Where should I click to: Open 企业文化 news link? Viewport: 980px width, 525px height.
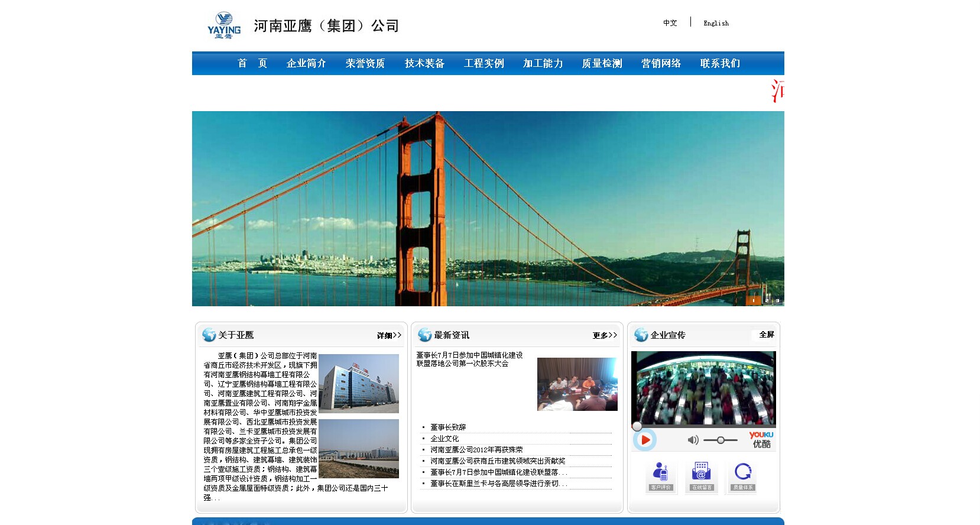pos(444,438)
